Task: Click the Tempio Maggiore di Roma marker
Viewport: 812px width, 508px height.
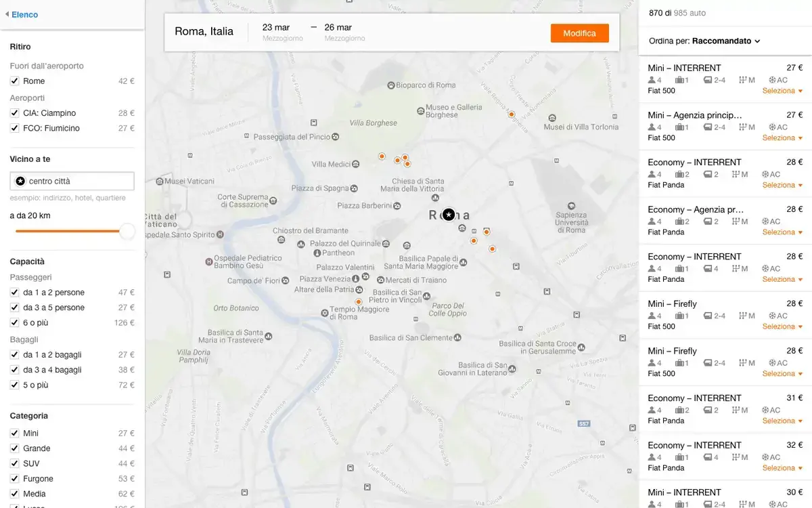Action: click(324, 312)
